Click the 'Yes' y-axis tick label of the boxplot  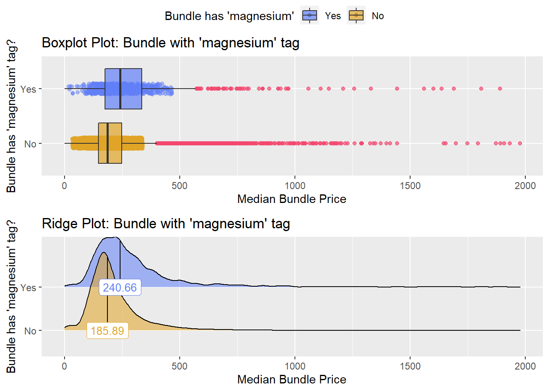[28, 89]
